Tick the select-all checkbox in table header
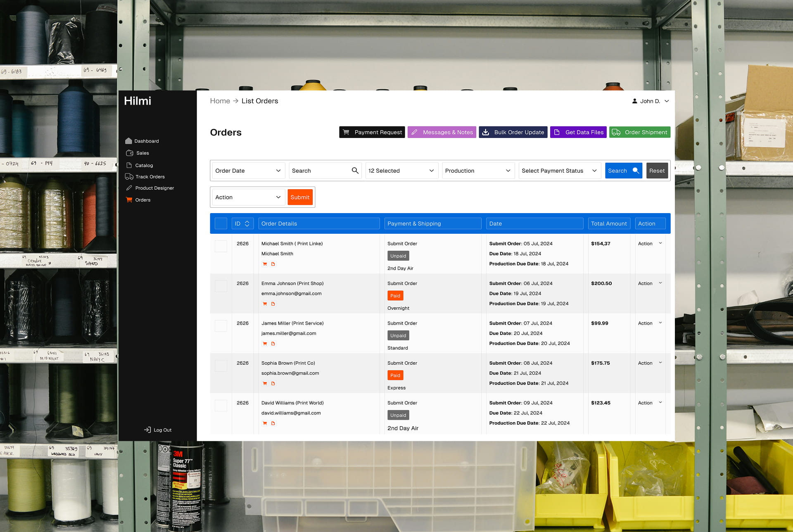 coord(221,223)
